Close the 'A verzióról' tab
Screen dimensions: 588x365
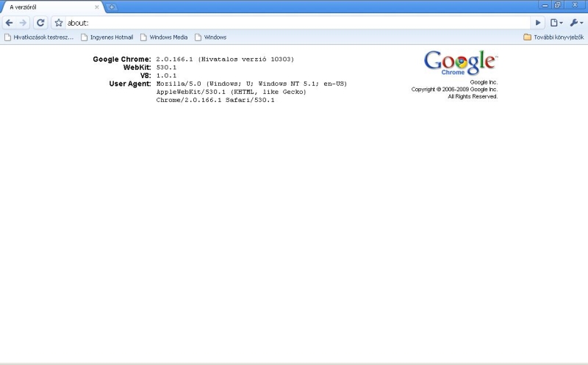tap(97, 7)
